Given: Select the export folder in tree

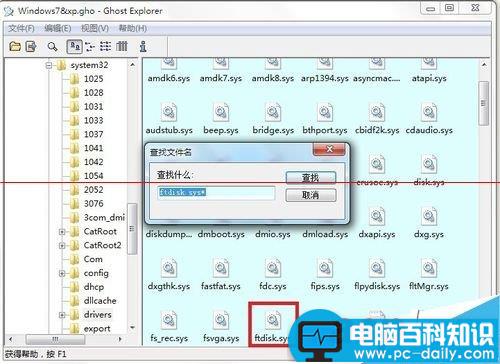Looking at the screenshot, I should 97,329.
